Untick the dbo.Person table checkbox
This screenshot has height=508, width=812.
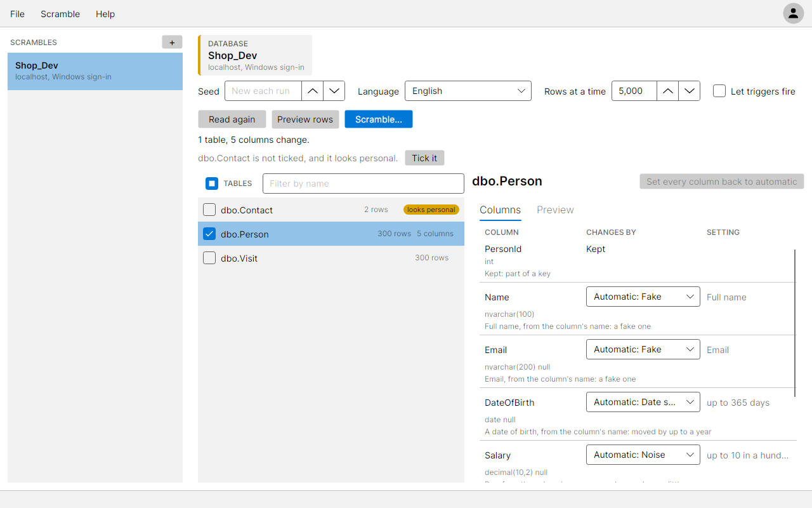(x=209, y=234)
